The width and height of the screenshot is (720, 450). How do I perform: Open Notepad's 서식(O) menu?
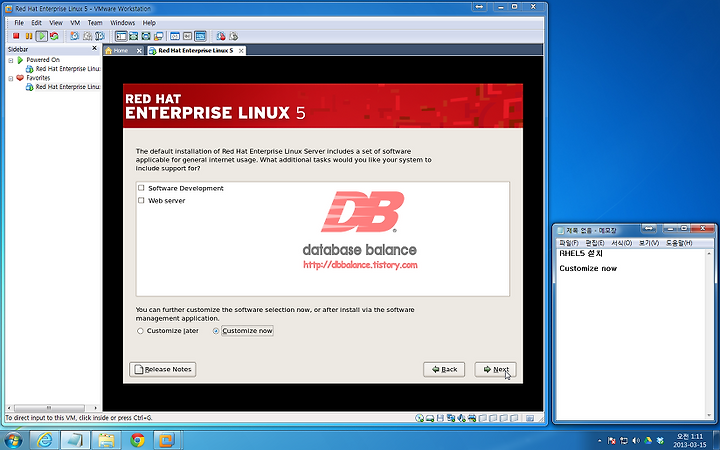pyautogui.click(x=622, y=243)
